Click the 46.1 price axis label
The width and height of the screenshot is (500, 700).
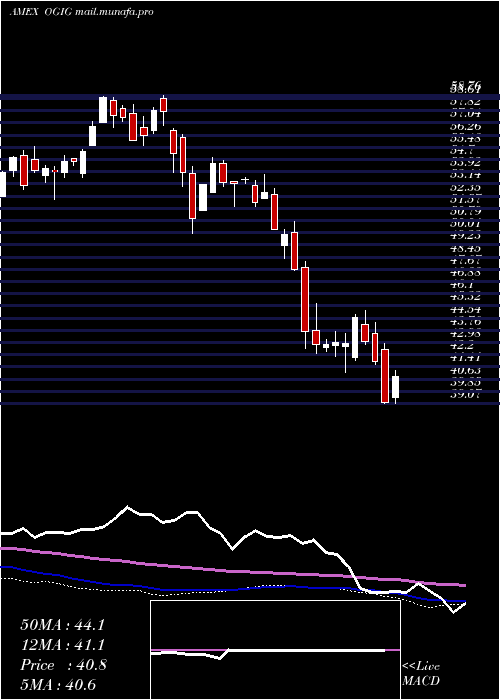(x=462, y=284)
